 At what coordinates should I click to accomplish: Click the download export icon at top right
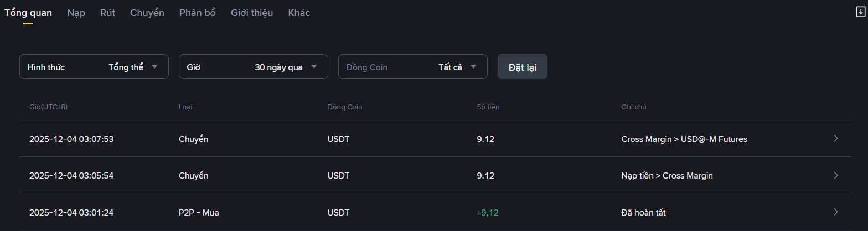[861, 12]
